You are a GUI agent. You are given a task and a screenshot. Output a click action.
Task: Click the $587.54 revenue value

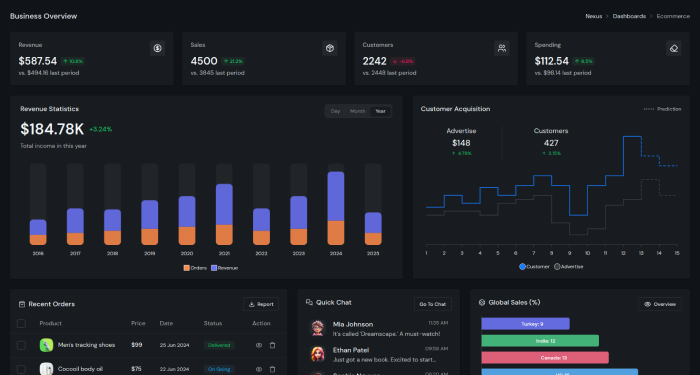coord(38,61)
